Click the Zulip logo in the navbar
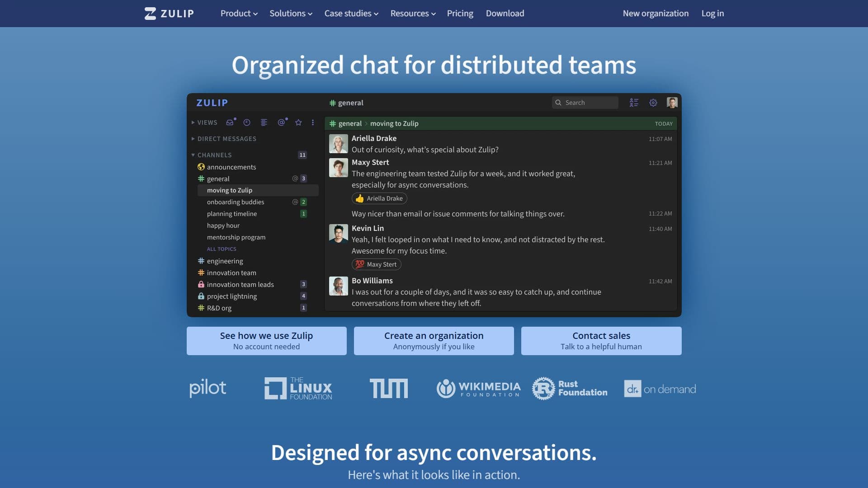 [169, 14]
